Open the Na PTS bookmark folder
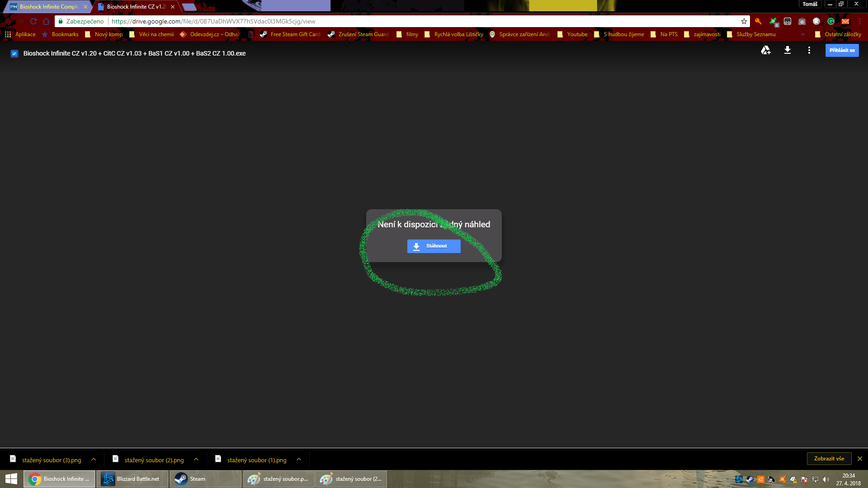 tap(664, 34)
